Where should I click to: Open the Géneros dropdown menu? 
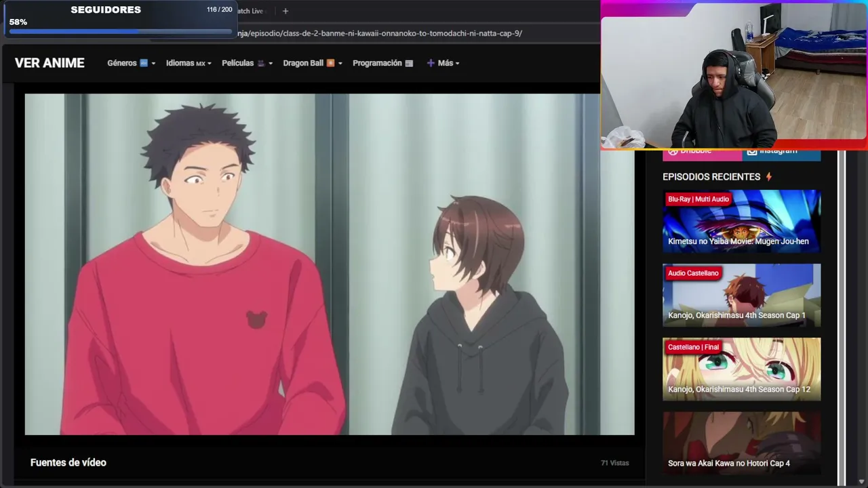point(131,63)
